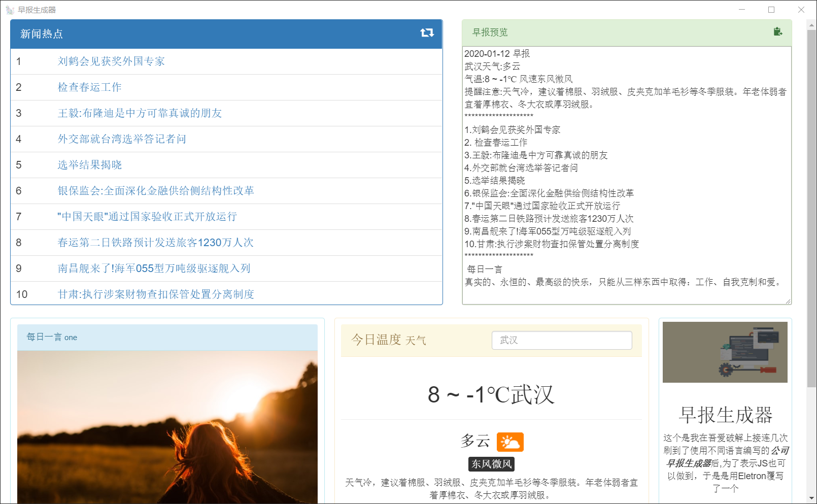Viewport: 817px width, 504px height.
Task: Click the cloudy weather icon
Action: point(510,442)
